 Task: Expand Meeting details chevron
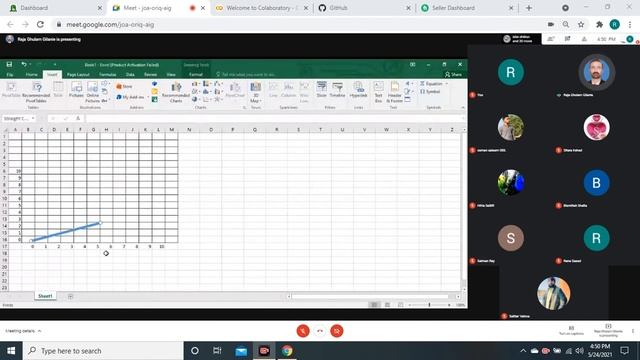pyautogui.click(x=40, y=331)
